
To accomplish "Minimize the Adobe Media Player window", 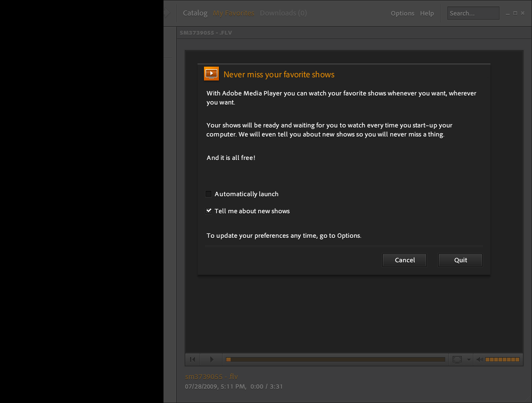I will pos(508,13).
